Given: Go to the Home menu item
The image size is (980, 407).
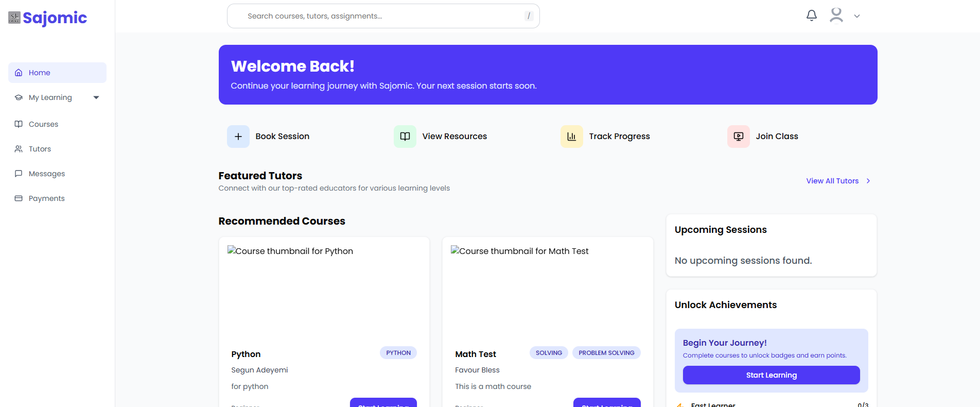Looking at the screenshot, I should 57,73.
